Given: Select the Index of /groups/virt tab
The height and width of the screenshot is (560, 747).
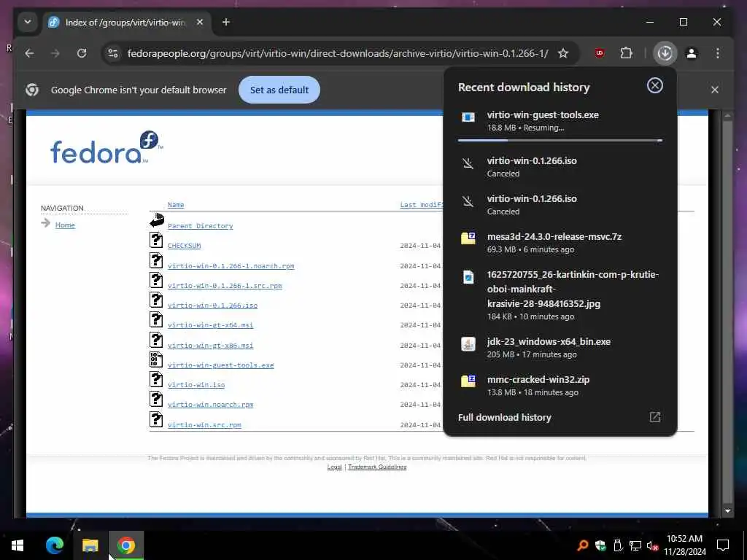Looking at the screenshot, I should click(125, 23).
